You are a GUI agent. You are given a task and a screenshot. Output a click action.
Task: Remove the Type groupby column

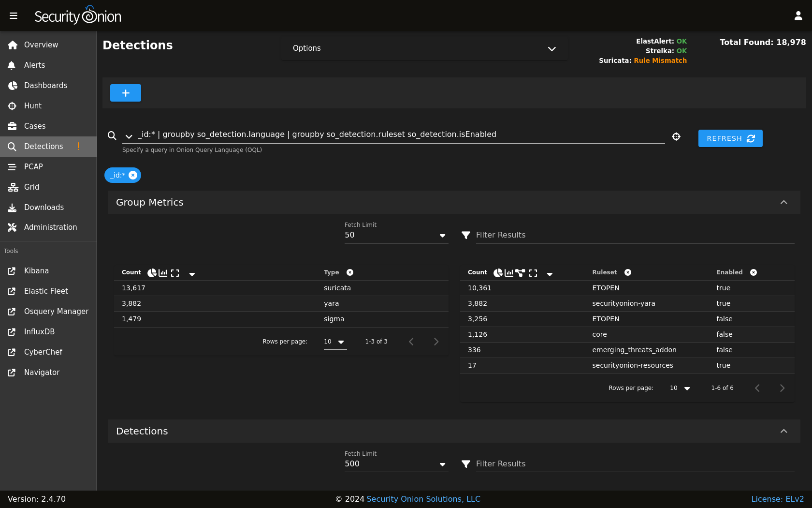(x=350, y=272)
